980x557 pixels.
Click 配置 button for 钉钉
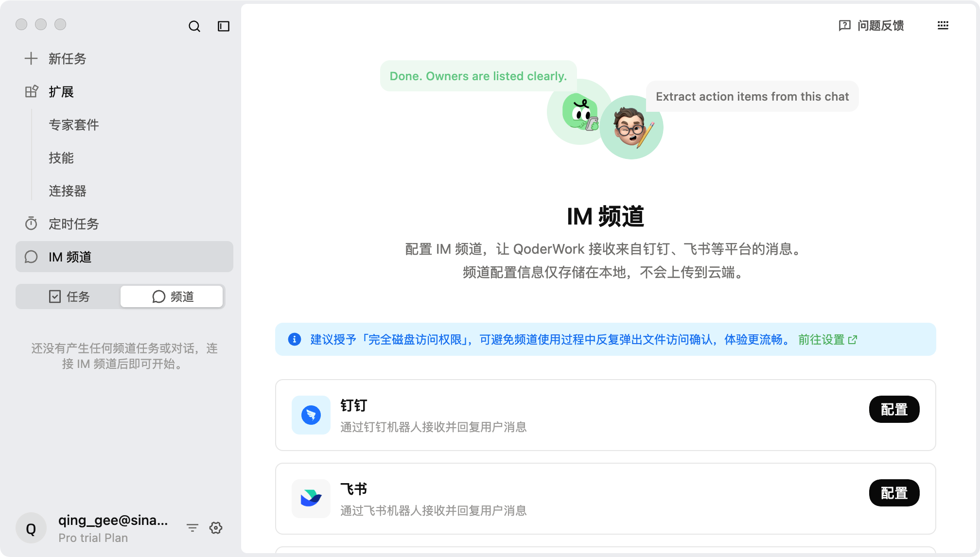click(894, 409)
